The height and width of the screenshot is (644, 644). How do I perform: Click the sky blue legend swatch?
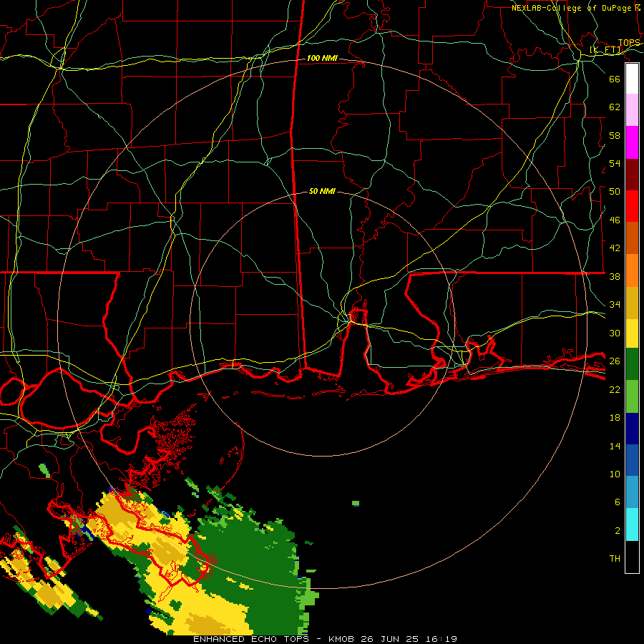point(632,492)
